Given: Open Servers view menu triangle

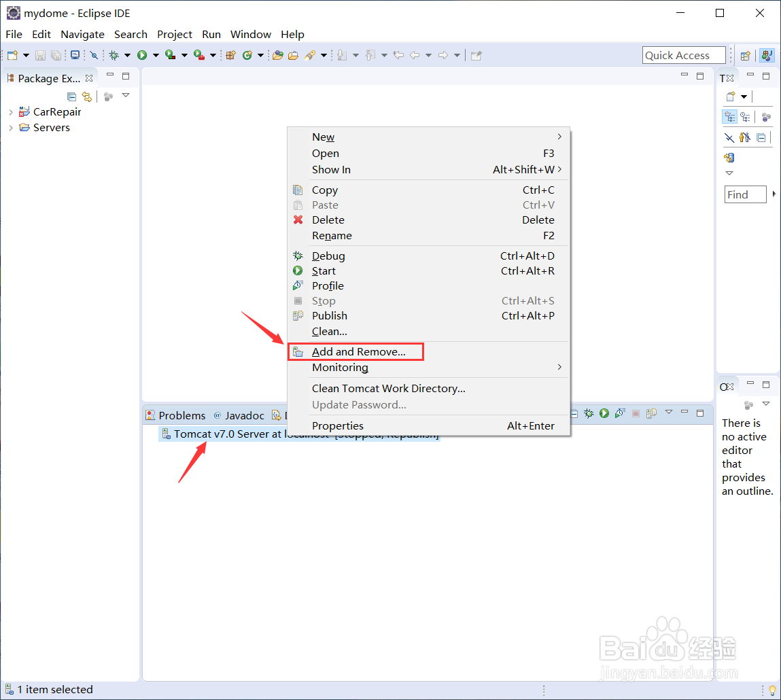Looking at the screenshot, I should [669, 412].
